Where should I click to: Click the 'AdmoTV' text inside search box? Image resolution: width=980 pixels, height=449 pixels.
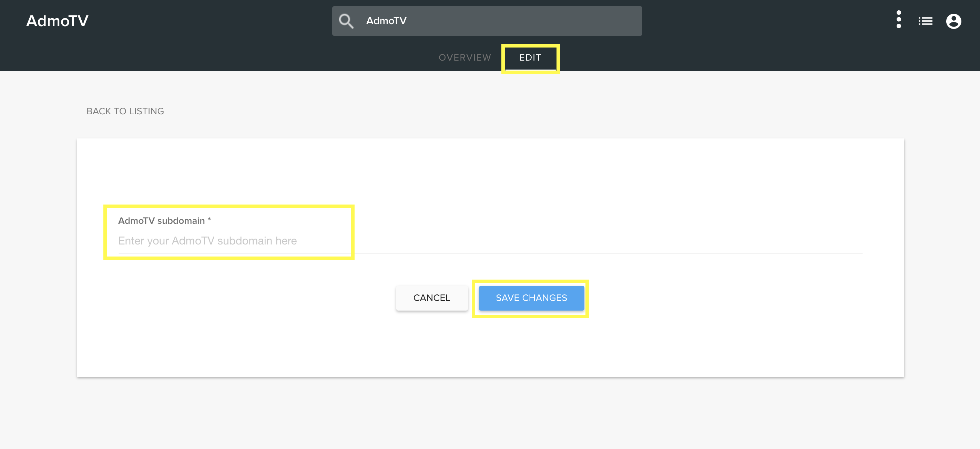[386, 21]
